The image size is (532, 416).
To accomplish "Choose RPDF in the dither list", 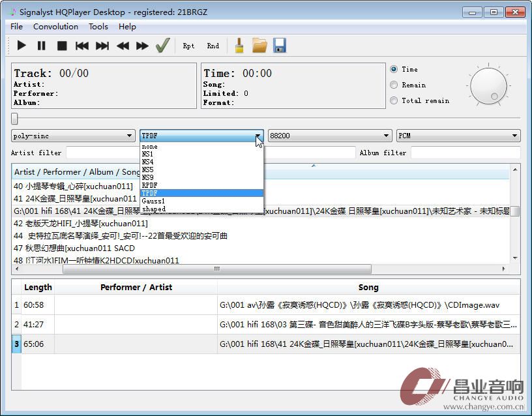I will pyautogui.click(x=201, y=185).
